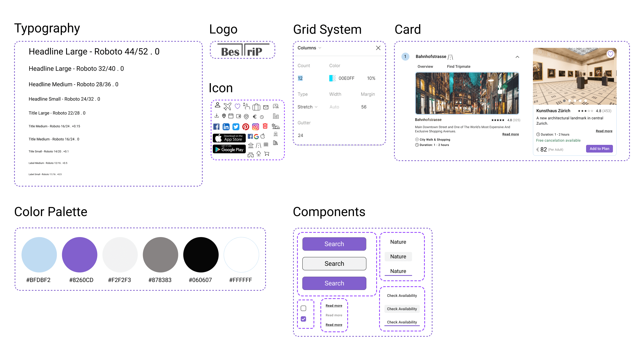Click the Search filled purple button
The height and width of the screenshot is (358, 644).
coord(334,244)
